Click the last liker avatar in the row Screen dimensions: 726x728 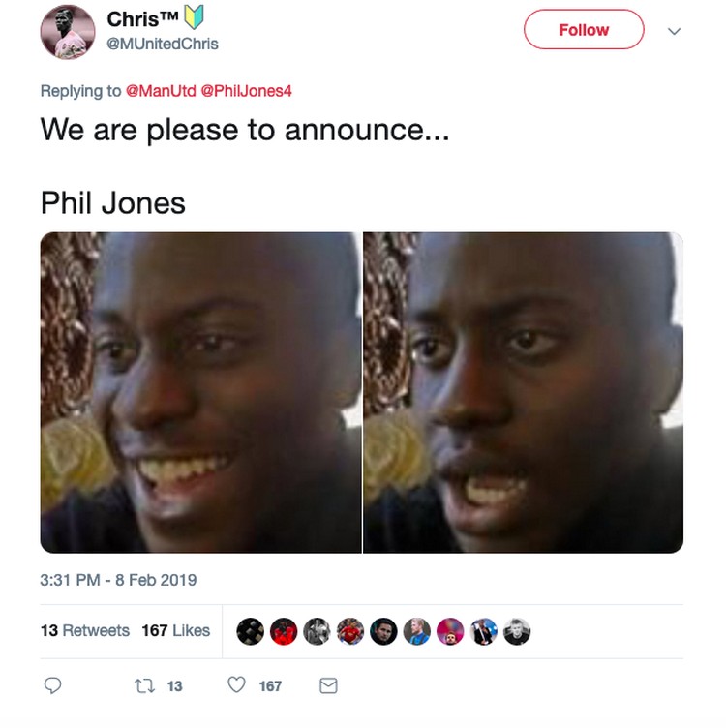[517, 631]
